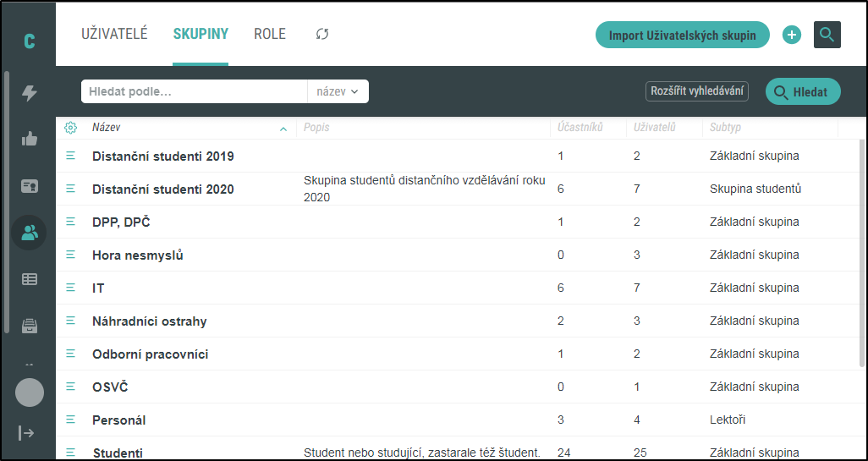
Task: Click the lightning bolt sidebar icon
Action: coord(30,93)
